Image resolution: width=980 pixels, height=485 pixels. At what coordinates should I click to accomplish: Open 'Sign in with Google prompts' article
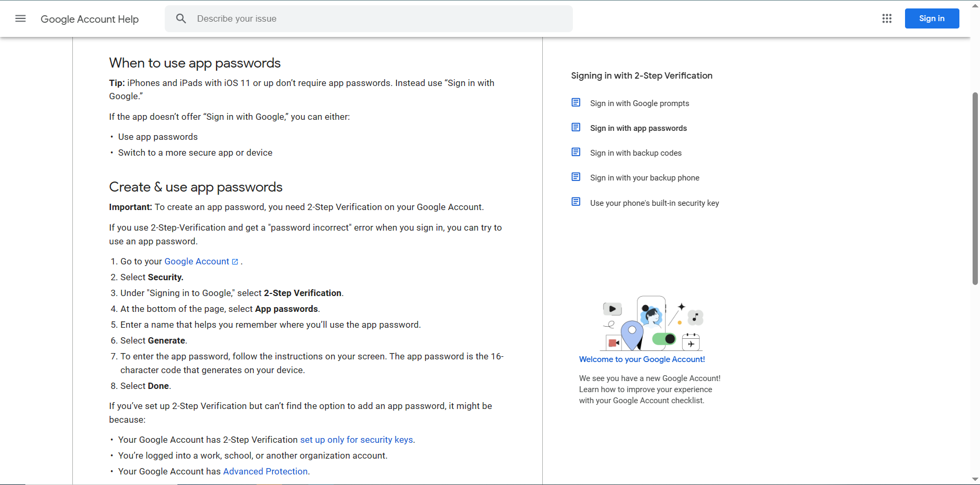coord(639,103)
